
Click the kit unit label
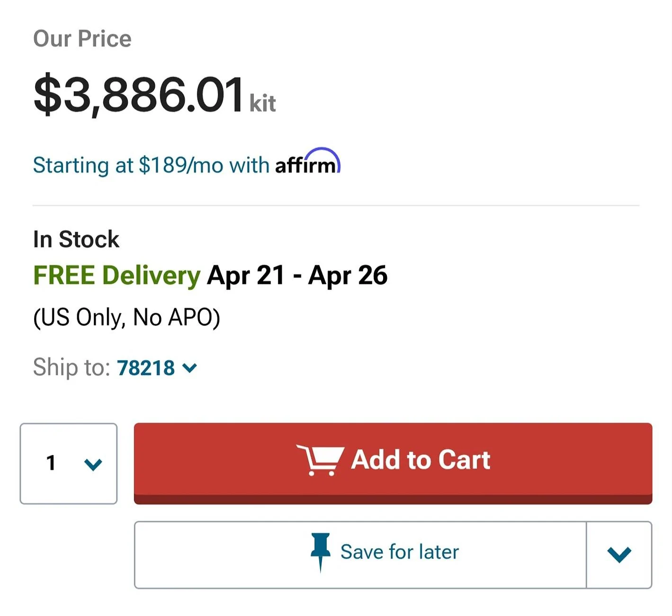coord(263,103)
